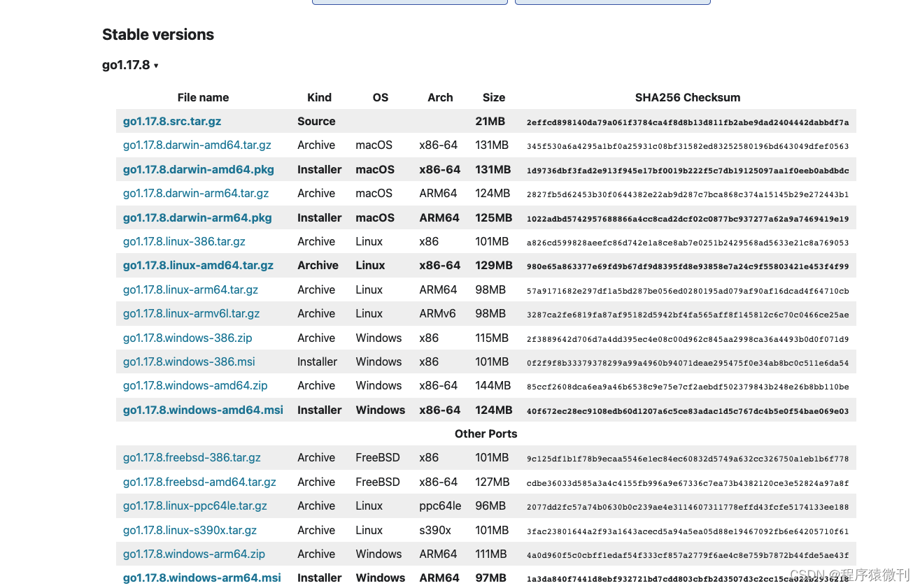
Task: Download go1.17.8.windows-arm64.msi installer
Action: pos(201,578)
